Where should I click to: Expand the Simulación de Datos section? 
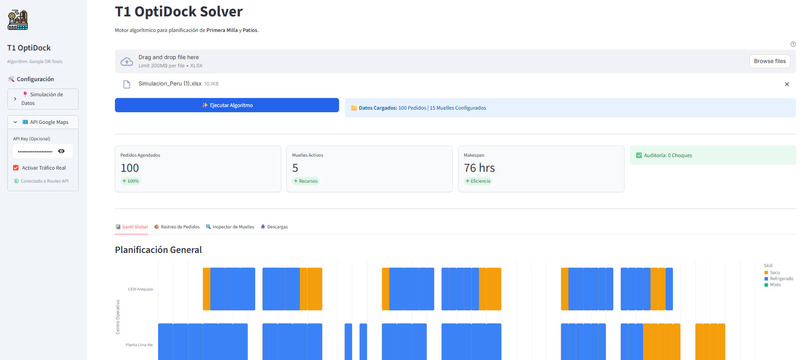43,99
